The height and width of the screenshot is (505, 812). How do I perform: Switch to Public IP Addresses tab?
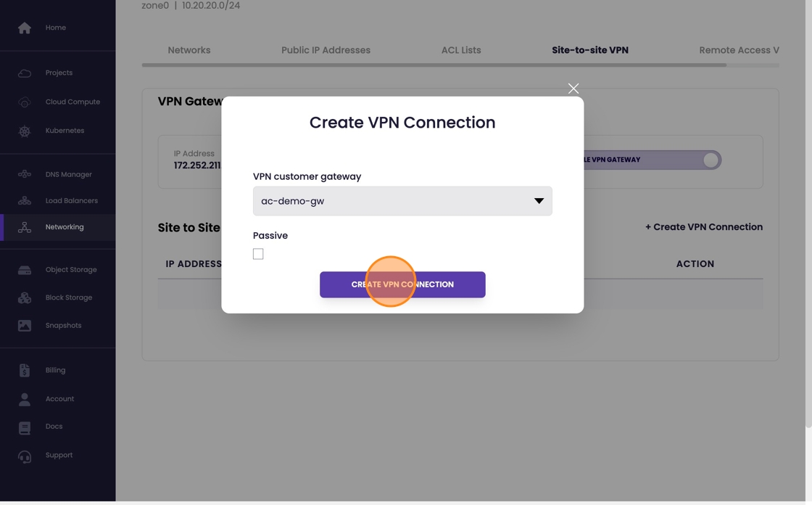[326, 50]
